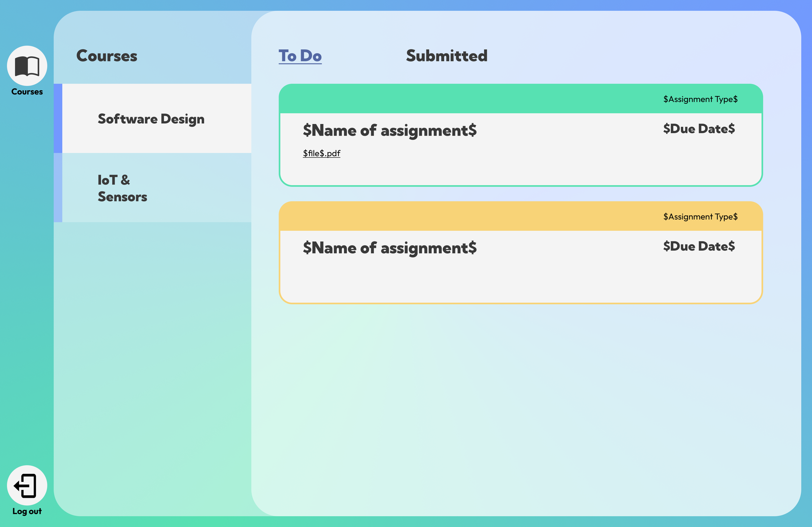Click the green assignment card title
Image resolution: width=812 pixels, height=527 pixels.
pos(390,130)
